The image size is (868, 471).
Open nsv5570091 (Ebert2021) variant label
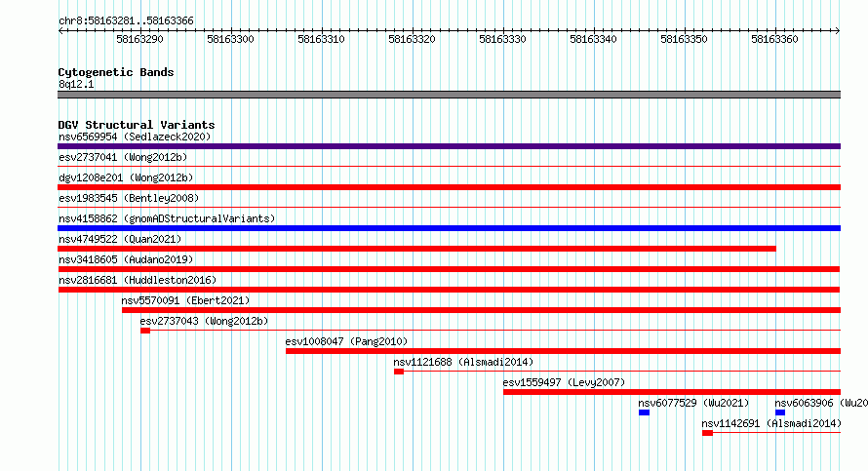(x=185, y=300)
